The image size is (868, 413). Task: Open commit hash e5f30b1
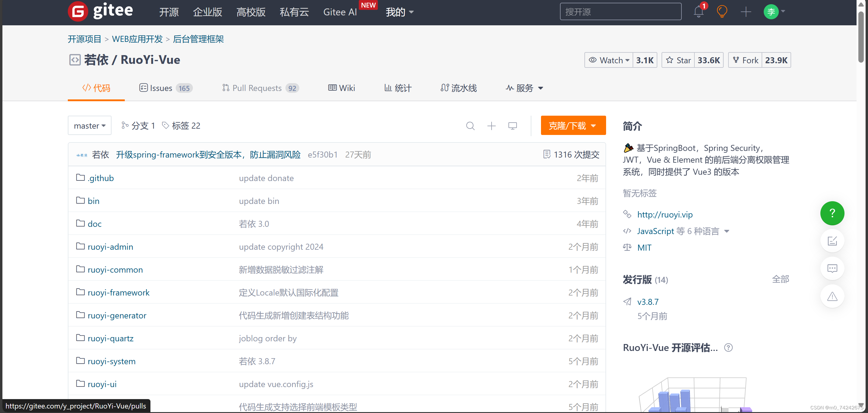tap(322, 155)
